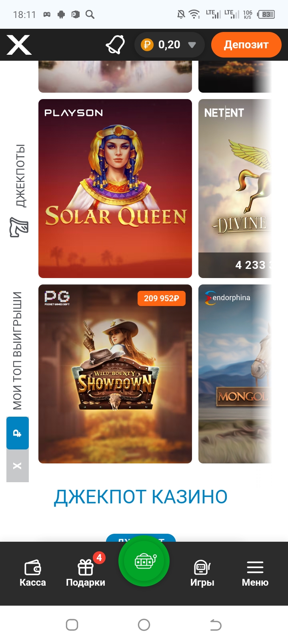Open the Divine Fortune NetEnt game
Screen dimensions: 288x644
click(x=235, y=189)
